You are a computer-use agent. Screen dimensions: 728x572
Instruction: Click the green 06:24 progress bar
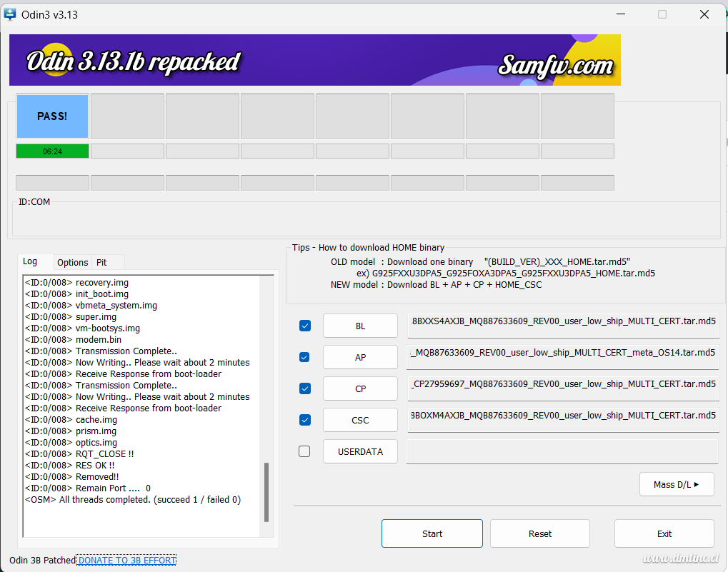tap(52, 151)
